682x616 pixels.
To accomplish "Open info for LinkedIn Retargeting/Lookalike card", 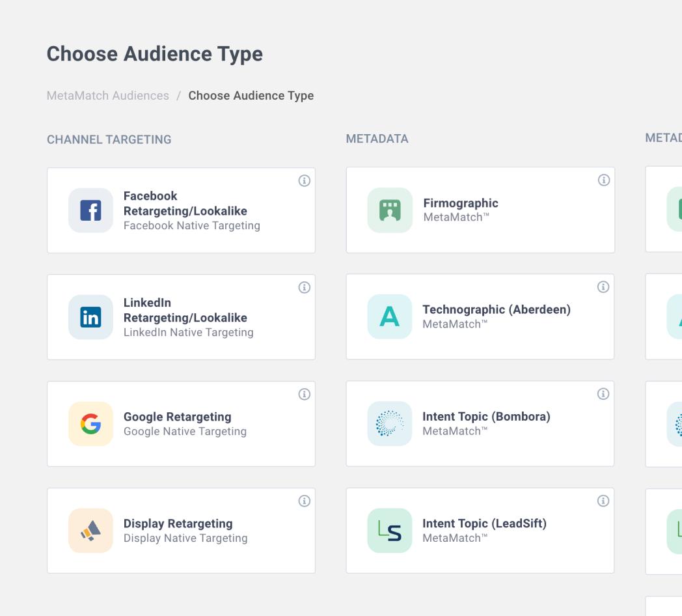I will click(x=304, y=287).
